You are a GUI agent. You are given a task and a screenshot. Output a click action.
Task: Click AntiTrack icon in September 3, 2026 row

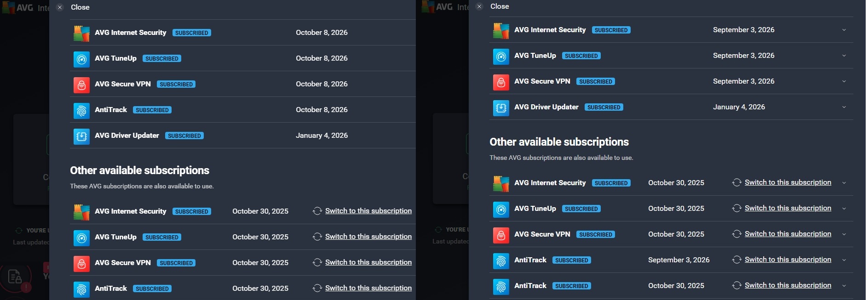tap(501, 260)
